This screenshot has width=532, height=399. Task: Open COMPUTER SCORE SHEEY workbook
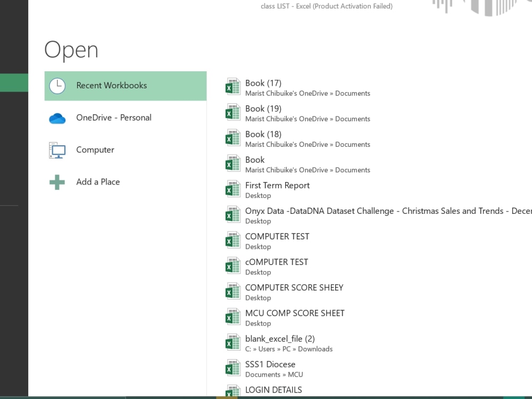(x=294, y=288)
